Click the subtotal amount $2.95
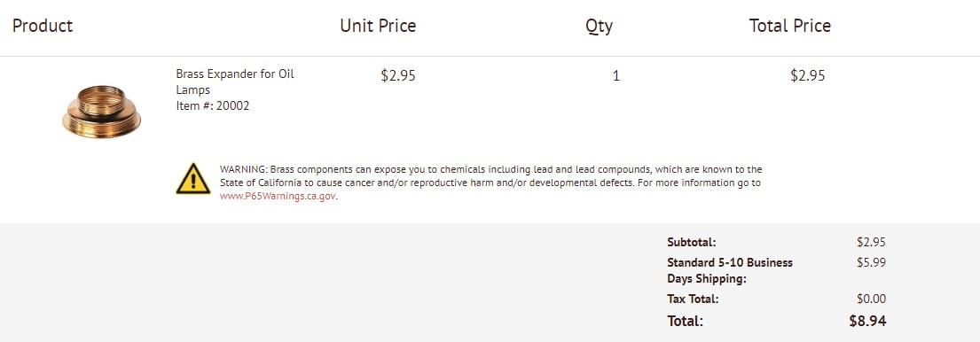This screenshot has width=980, height=342. (871, 242)
